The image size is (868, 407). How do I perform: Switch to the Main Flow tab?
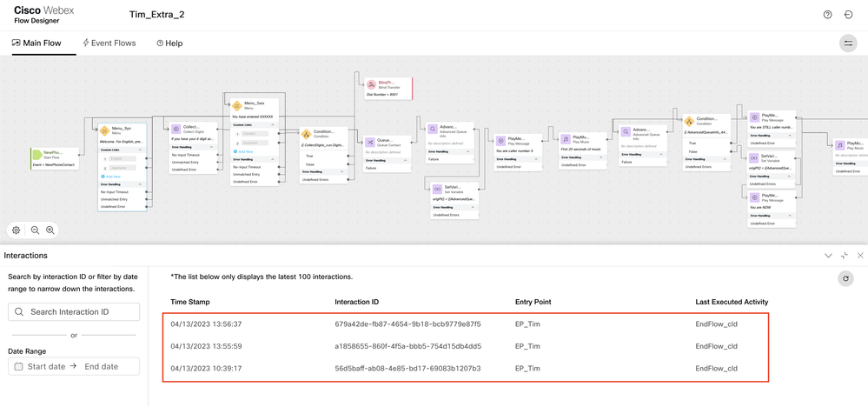pos(36,43)
